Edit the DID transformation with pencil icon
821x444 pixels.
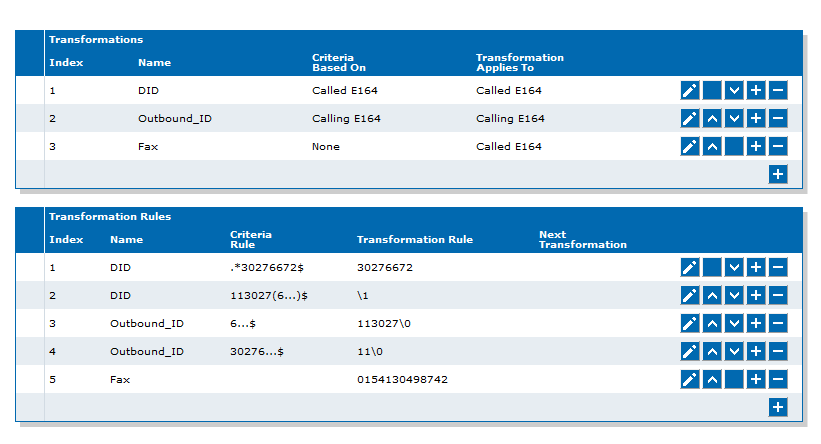tap(690, 90)
